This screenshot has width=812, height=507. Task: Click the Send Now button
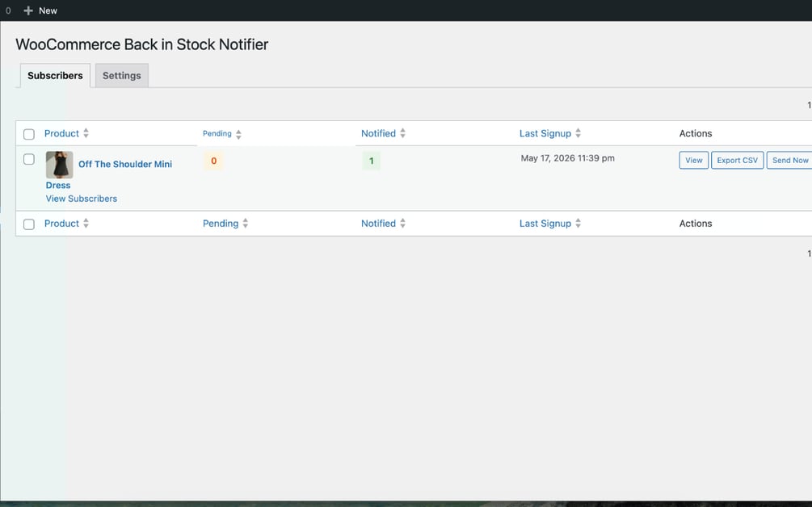tap(789, 161)
